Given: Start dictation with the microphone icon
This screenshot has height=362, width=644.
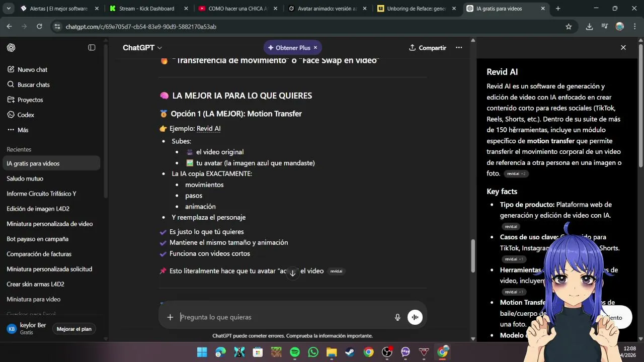Looking at the screenshot, I should (397, 317).
